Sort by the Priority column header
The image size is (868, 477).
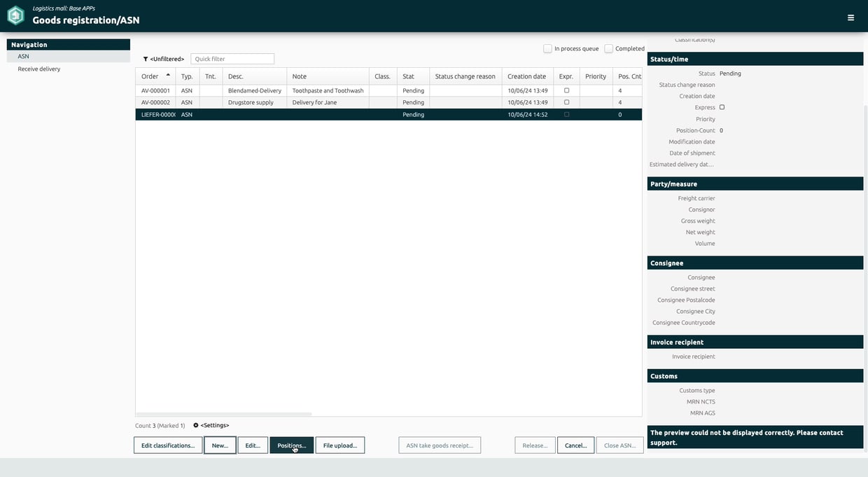click(596, 76)
